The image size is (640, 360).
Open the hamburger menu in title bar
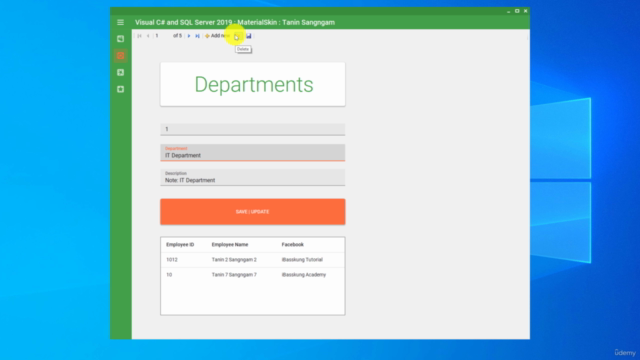tap(120, 22)
